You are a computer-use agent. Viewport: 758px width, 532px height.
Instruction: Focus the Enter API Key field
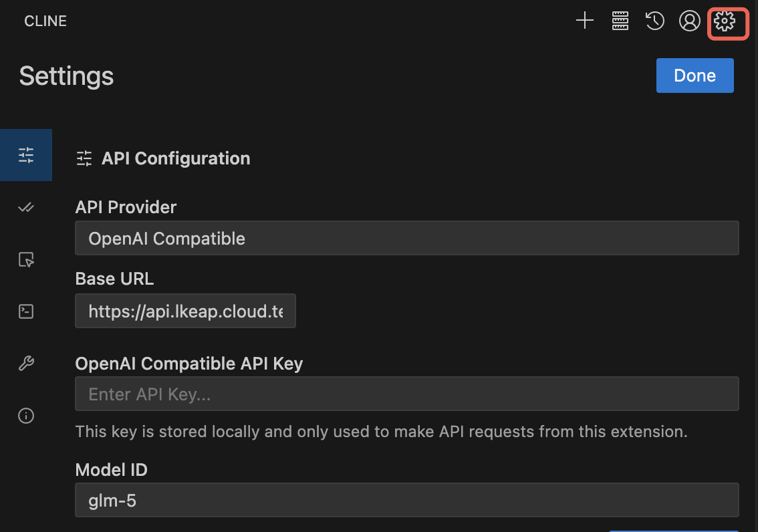tap(406, 394)
